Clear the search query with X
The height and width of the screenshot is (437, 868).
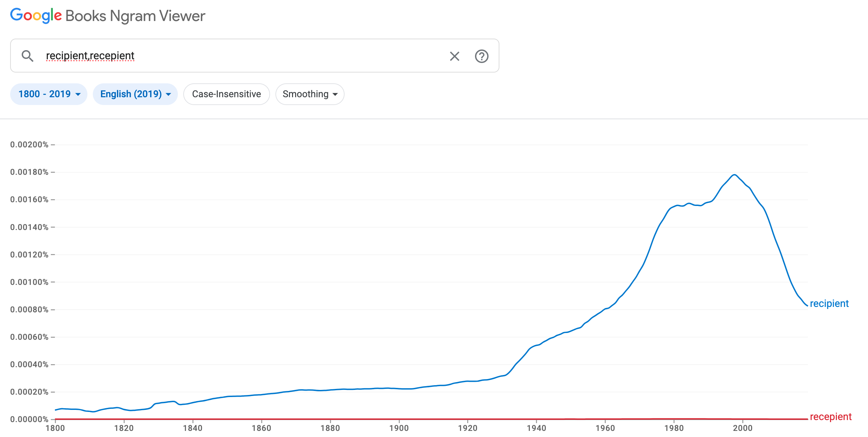(x=454, y=56)
